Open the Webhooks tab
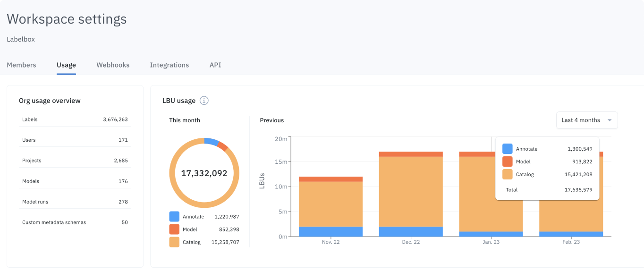The image size is (644, 272). click(x=113, y=65)
